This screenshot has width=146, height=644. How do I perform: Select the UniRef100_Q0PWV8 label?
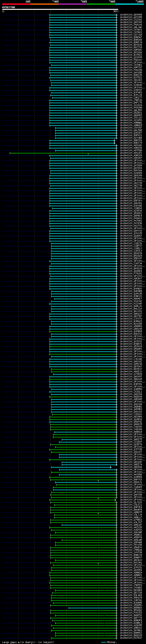[x=131, y=331]
